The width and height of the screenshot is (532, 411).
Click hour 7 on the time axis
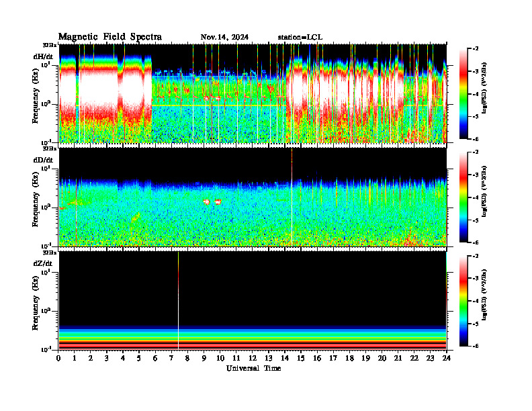171,358
